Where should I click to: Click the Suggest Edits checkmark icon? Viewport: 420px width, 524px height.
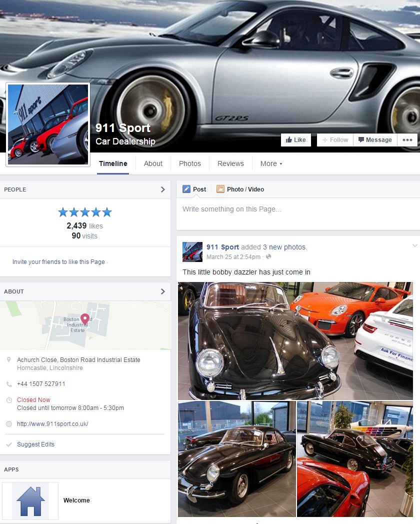[9, 444]
